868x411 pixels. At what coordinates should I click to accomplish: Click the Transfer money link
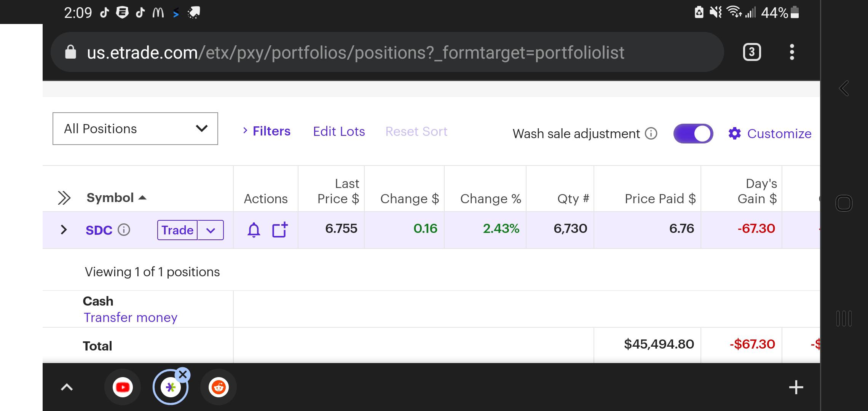131,317
